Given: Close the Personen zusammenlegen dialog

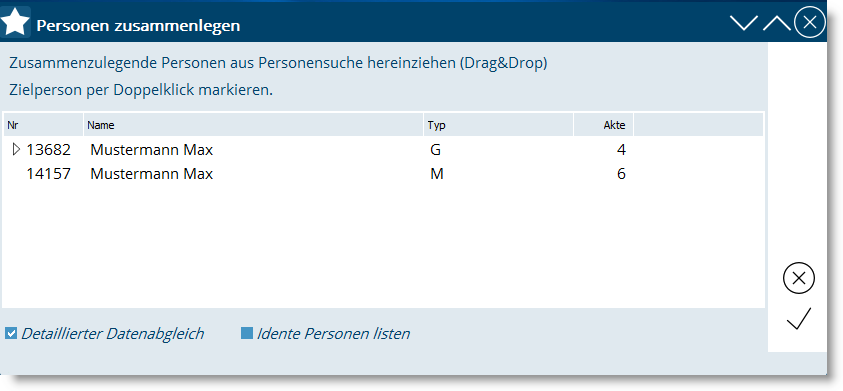Looking at the screenshot, I should pyautogui.click(x=810, y=22).
